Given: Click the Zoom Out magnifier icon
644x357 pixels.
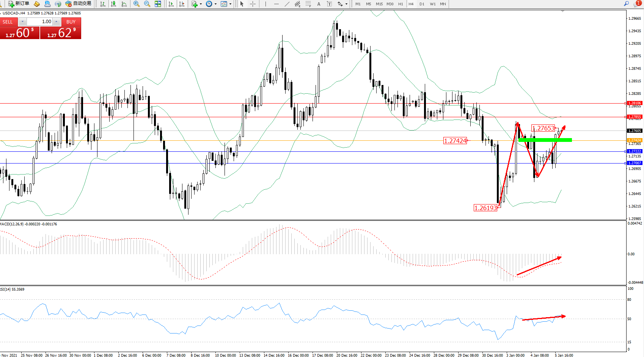Looking at the screenshot, I should tap(147, 4).
